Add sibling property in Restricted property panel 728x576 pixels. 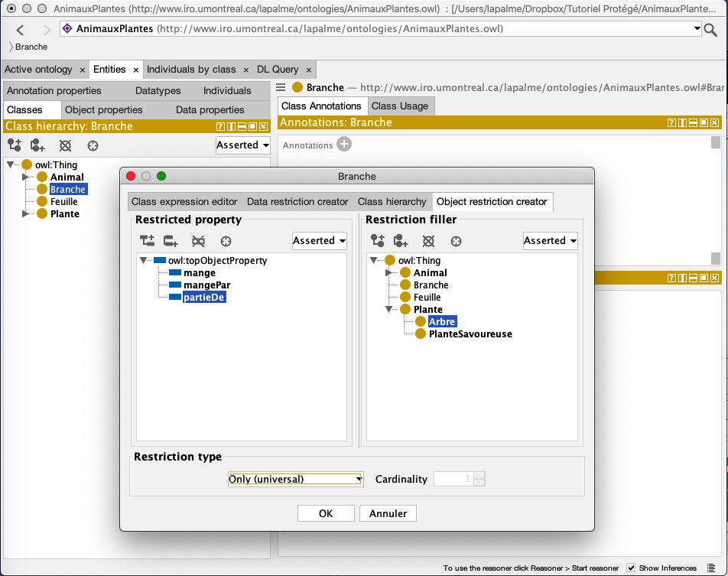point(171,241)
